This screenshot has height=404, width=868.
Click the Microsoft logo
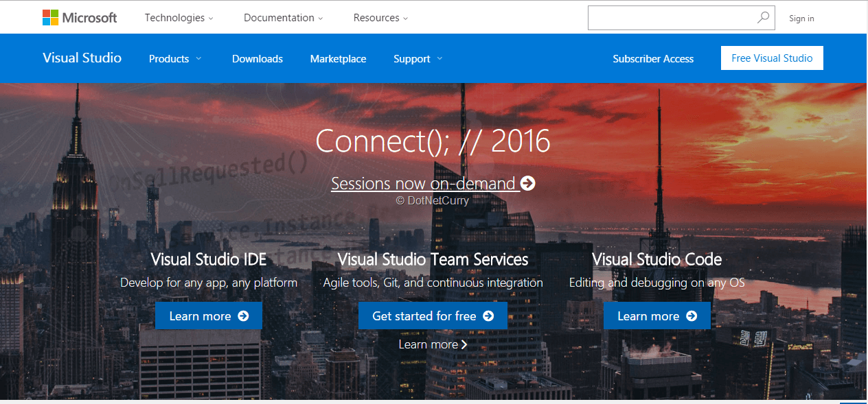[80, 18]
